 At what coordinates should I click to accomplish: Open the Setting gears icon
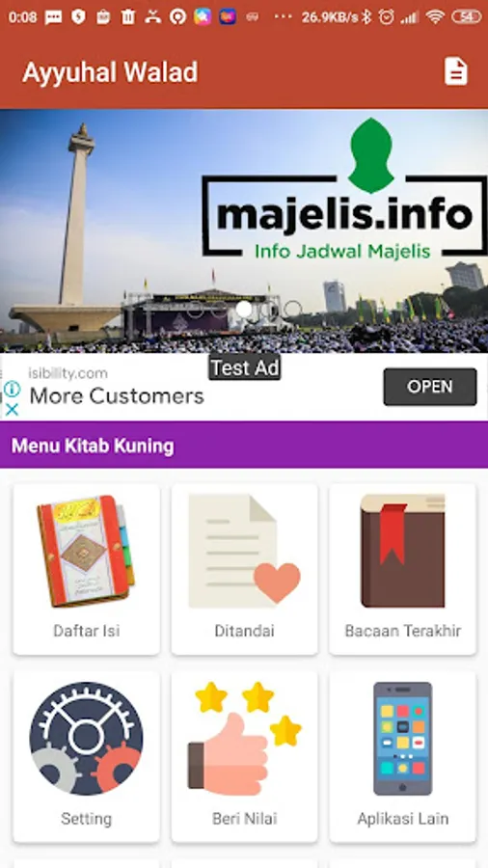click(86, 739)
